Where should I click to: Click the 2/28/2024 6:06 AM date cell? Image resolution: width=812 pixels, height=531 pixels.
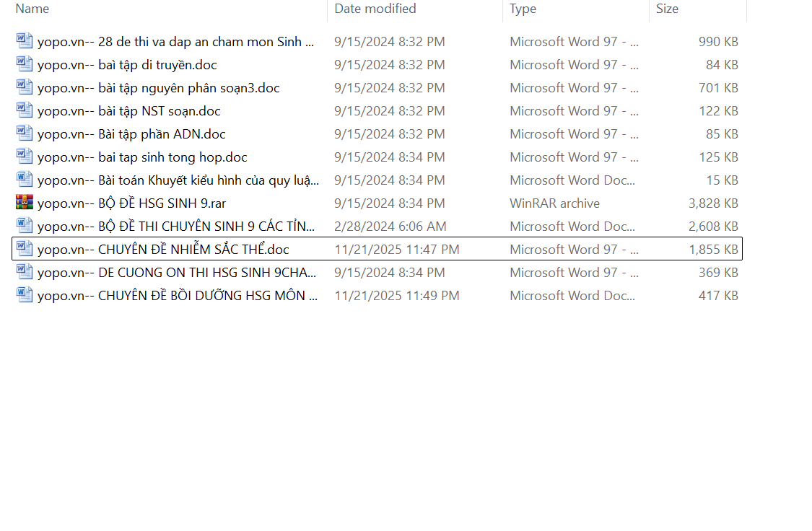point(390,227)
